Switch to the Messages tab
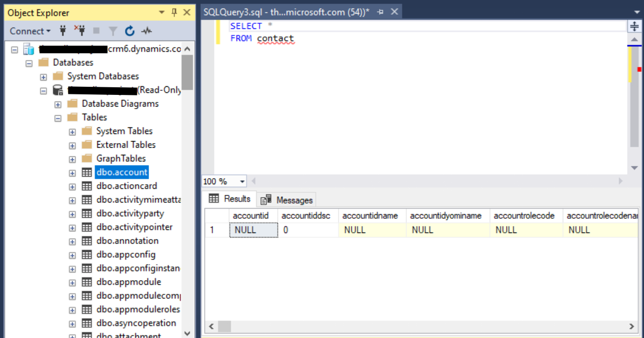Screen dimensions: 644x338 pos(288,200)
